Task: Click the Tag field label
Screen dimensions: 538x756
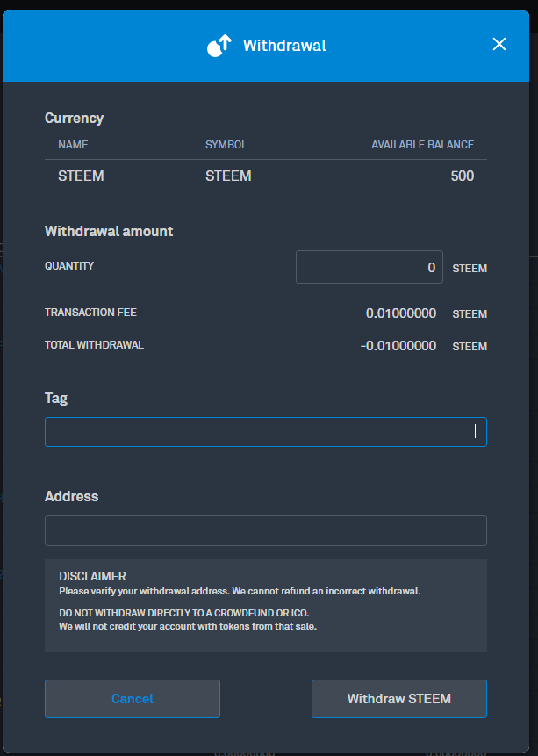Action: (x=56, y=399)
